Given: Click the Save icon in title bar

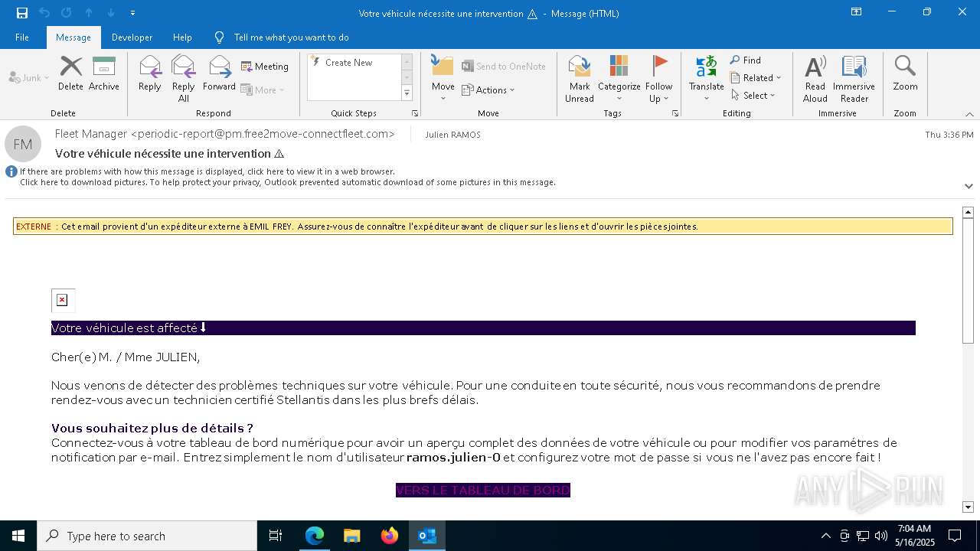Looking at the screenshot, I should pos(21,13).
